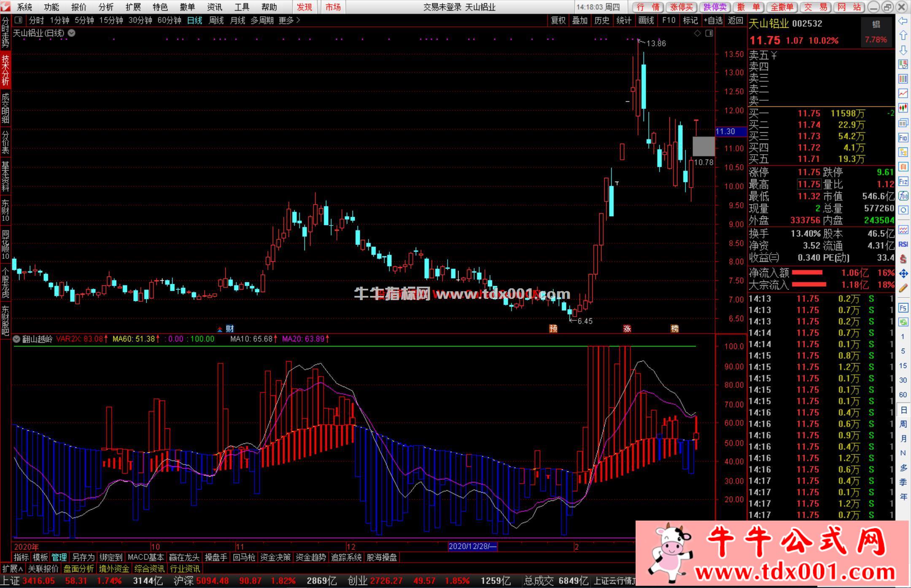Click the 复权 toolbar button
This screenshot has height=588, width=911.
click(558, 20)
